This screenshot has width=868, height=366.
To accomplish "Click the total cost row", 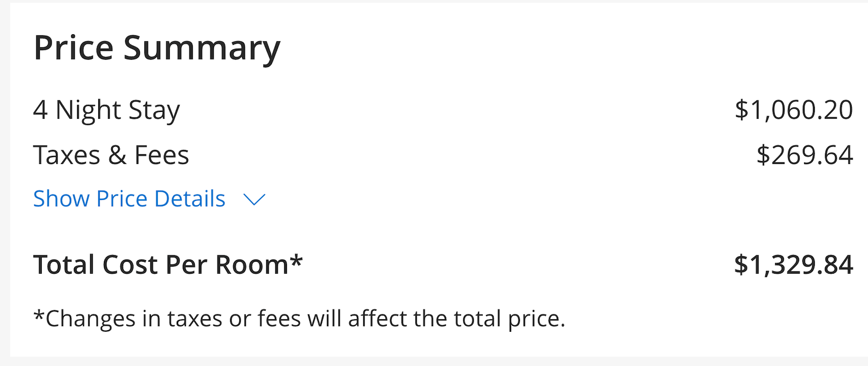I will 434,265.
